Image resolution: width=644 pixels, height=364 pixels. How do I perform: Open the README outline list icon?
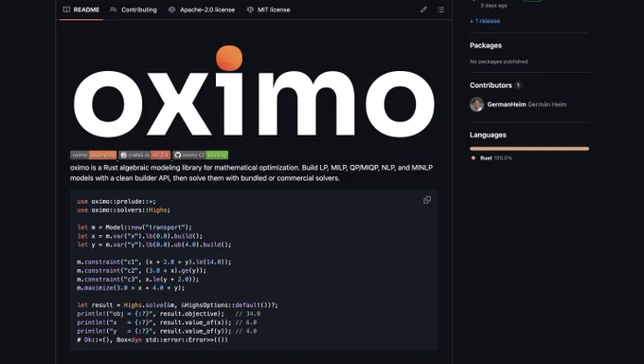440,9
